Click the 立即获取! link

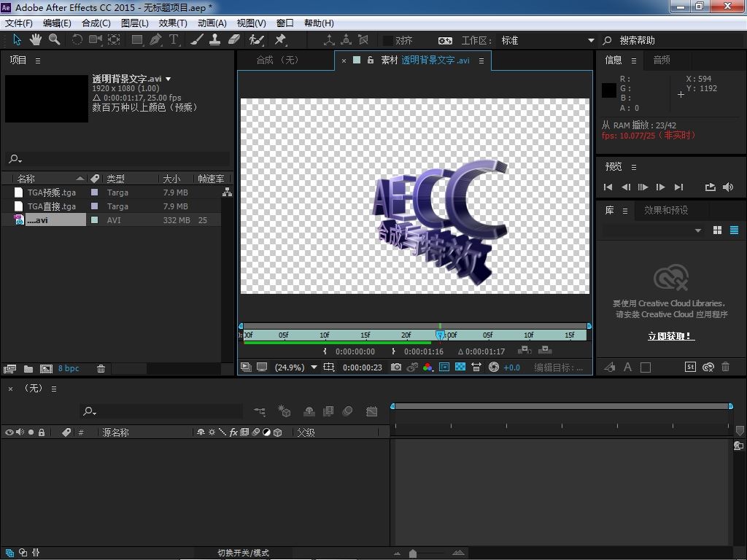click(671, 336)
